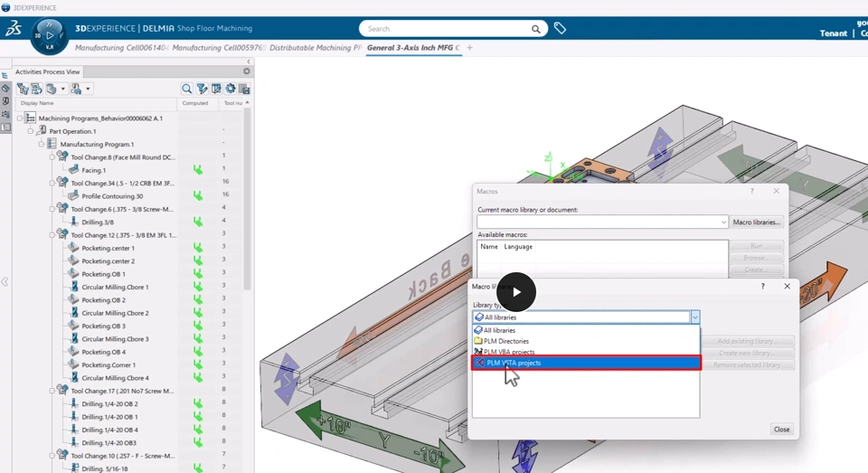This screenshot has height=473, width=868.
Task: Collapse Tool Change.34 tree node
Action: [x=52, y=184]
